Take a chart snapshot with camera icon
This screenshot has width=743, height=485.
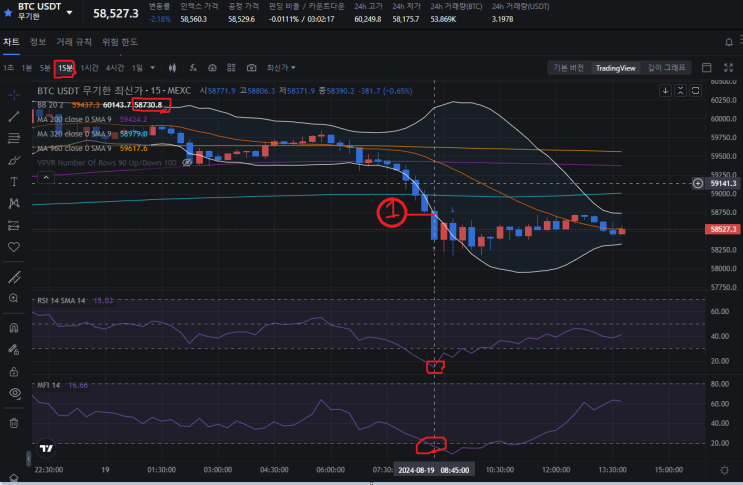pos(251,68)
